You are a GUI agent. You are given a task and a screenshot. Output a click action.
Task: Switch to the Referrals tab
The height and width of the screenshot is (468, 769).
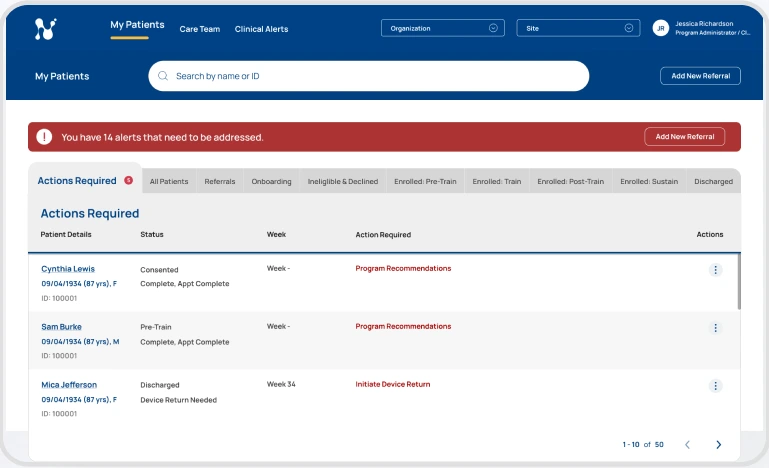pyautogui.click(x=220, y=181)
